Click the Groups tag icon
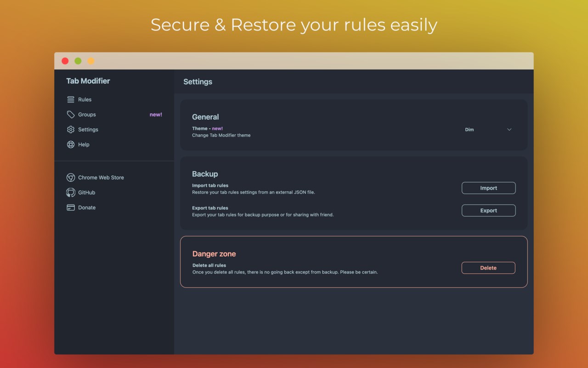Image resolution: width=588 pixels, height=368 pixels. tap(71, 115)
